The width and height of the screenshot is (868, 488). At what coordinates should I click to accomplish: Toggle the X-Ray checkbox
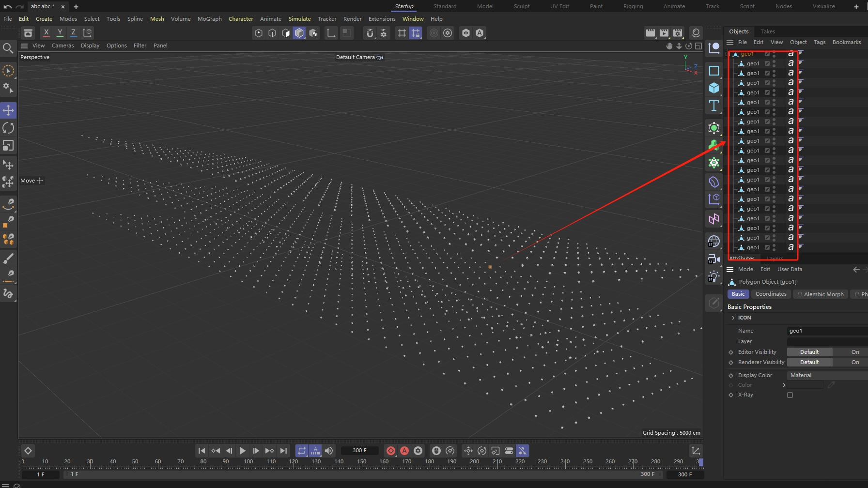click(790, 395)
